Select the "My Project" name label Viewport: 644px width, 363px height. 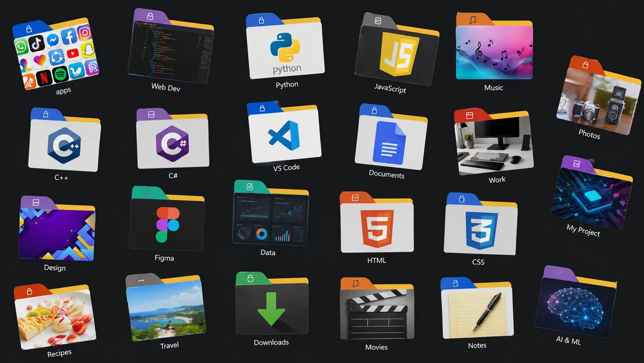click(x=583, y=230)
